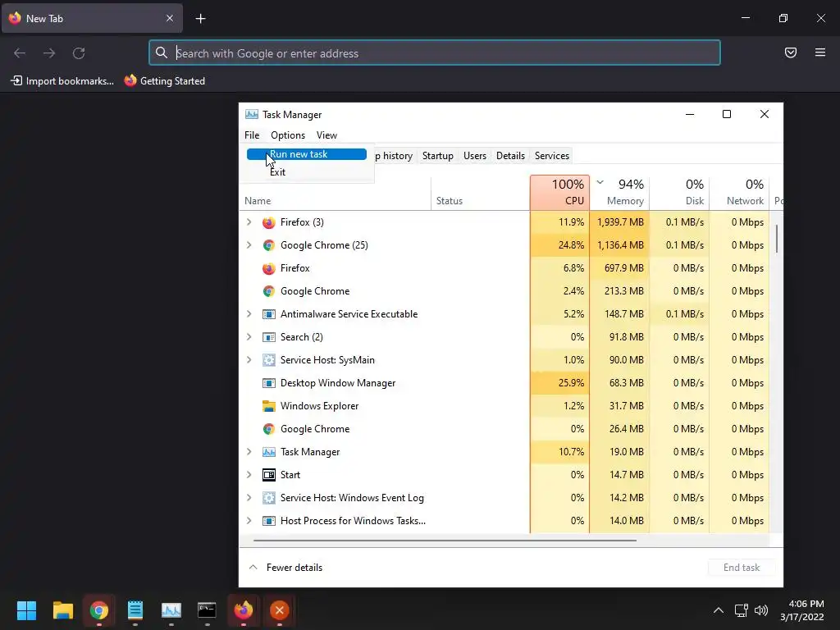Click the Firefox (3) process icon
The image size is (840, 630).
(268, 222)
